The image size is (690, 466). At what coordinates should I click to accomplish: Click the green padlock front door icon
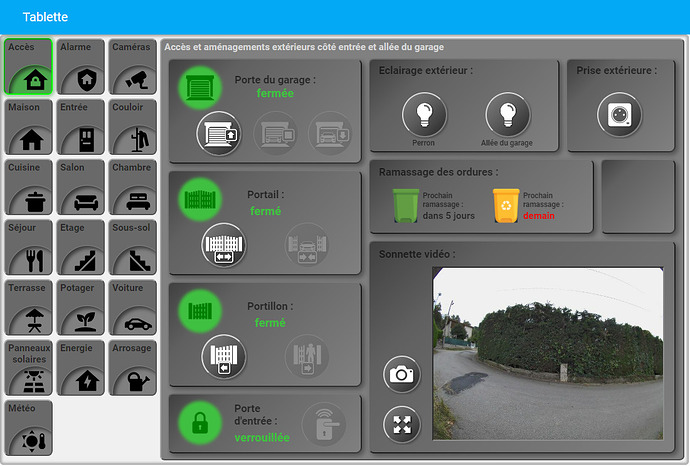[198, 422]
